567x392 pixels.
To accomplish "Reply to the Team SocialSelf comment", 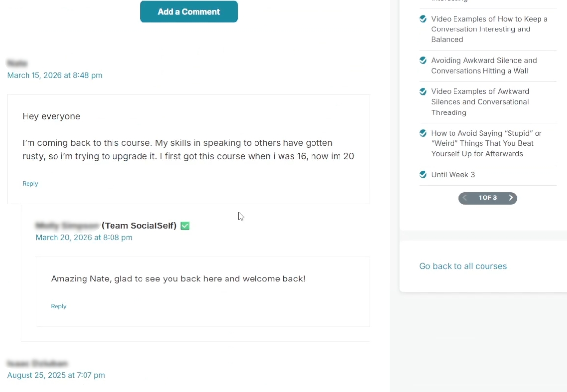I will 58,307.
